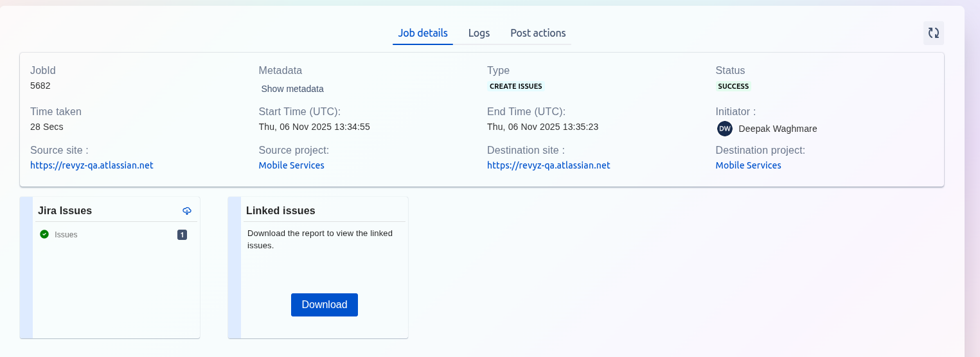Click the Issues count badge showing 1

click(x=182, y=235)
